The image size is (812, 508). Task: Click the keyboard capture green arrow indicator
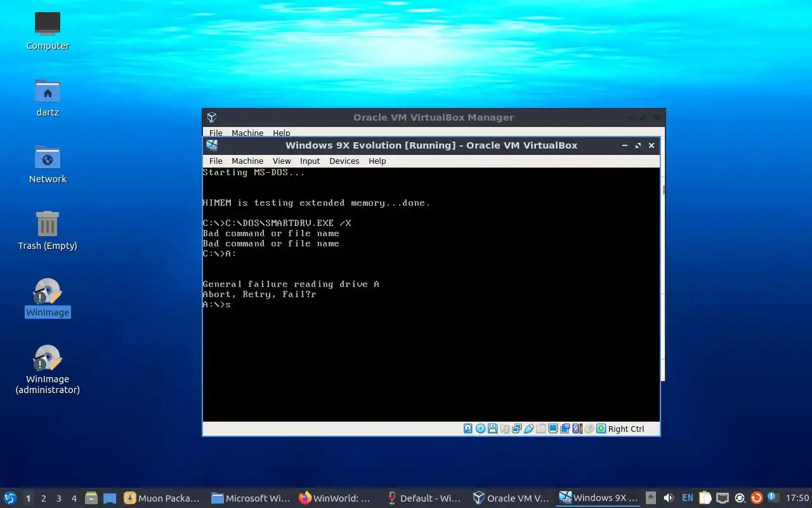tap(601, 429)
